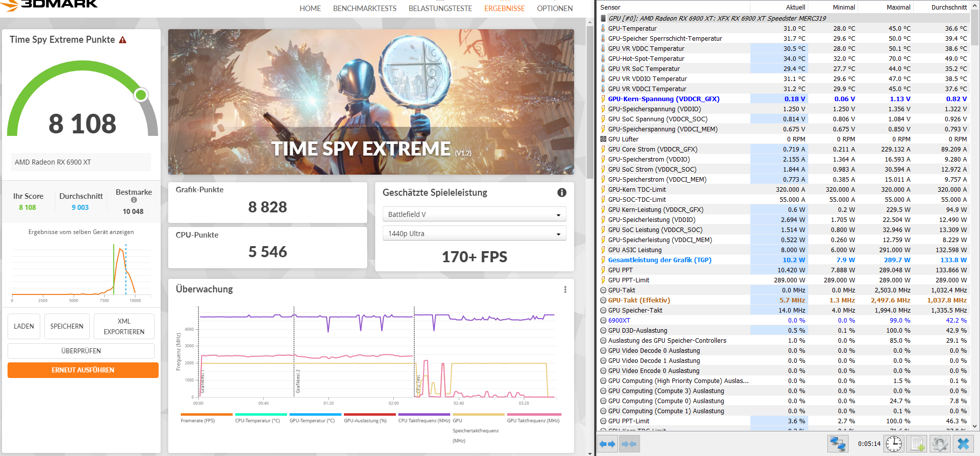This screenshot has height=456, width=980.
Task: Open HWiNFO sensor settings gear icon
Action: (x=940, y=443)
